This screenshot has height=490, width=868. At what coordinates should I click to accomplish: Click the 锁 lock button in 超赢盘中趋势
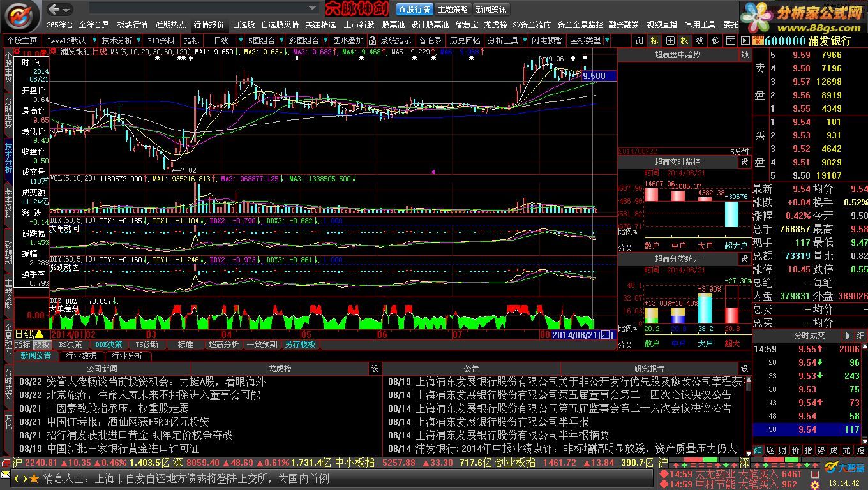click(744, 55)
